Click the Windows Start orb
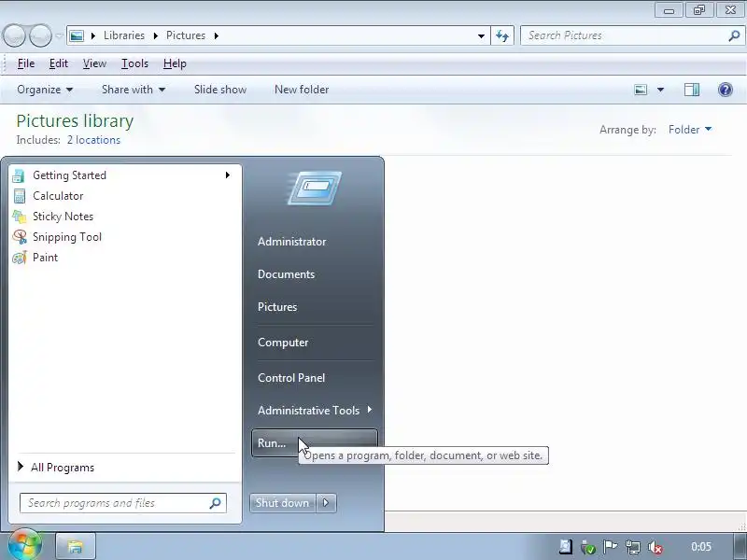 24,546
